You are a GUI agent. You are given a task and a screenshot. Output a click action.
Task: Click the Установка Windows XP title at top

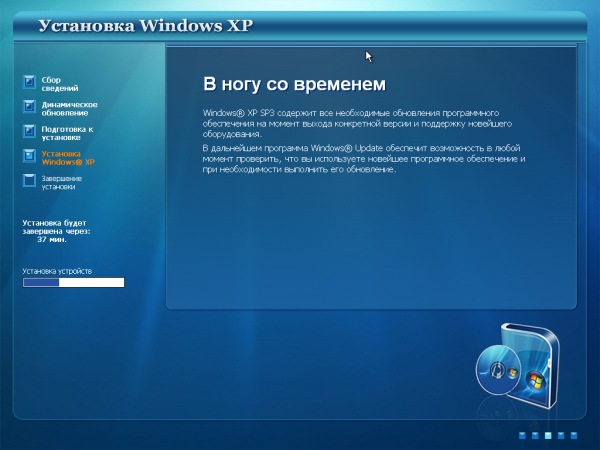tap(145, 24)
